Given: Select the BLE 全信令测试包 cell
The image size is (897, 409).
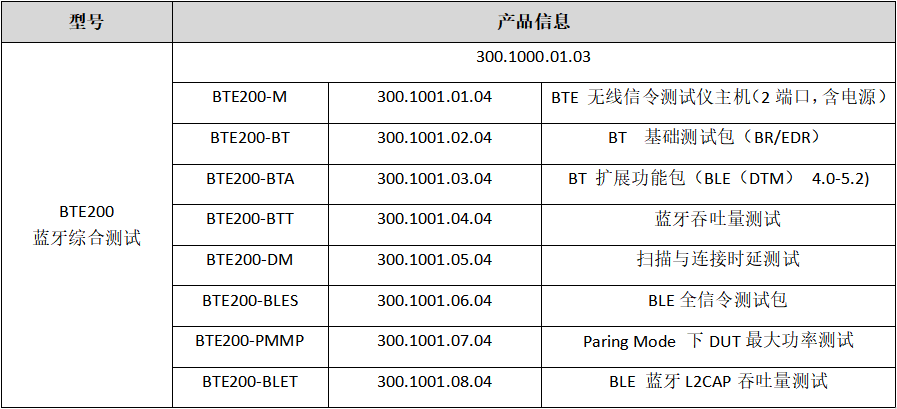Looking at the screenshot, I should [x=718, y=300].
